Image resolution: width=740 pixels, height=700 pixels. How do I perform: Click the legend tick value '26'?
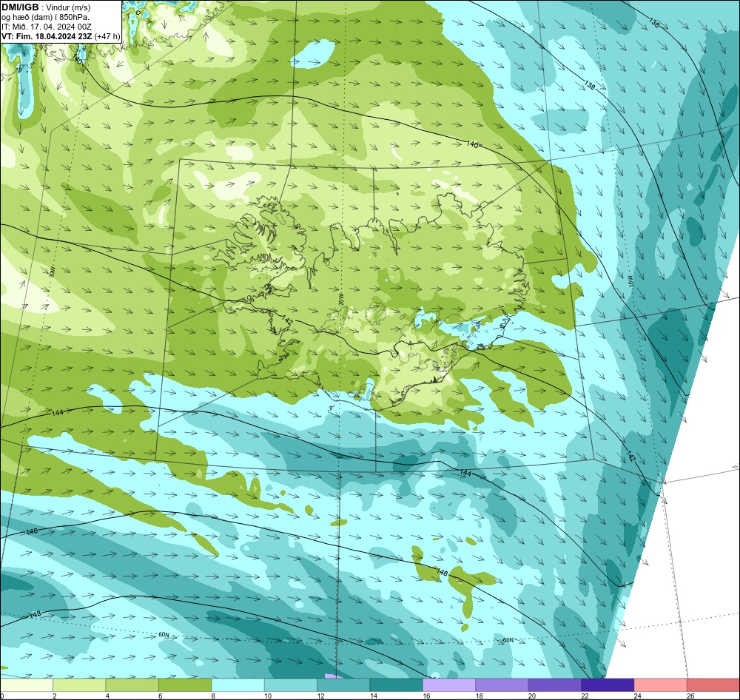click(690, 696)
